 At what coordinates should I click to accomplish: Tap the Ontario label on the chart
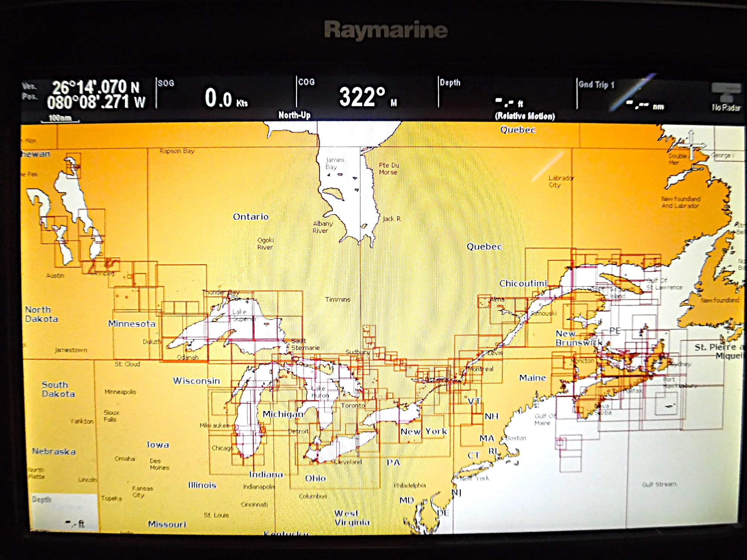[251, 216]
